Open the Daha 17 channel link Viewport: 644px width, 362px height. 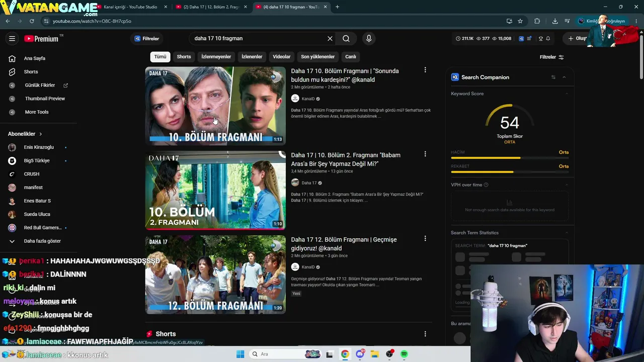(309, 183)
